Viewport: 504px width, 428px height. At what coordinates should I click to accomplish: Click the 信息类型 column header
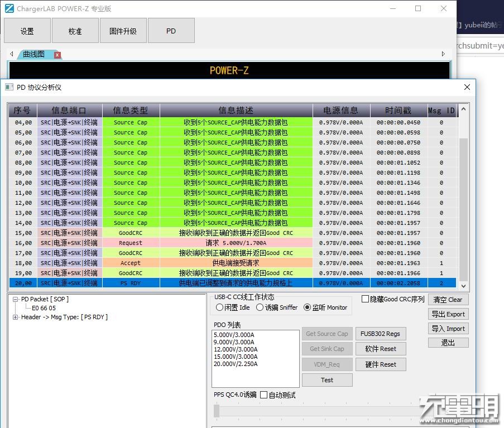(x=131, y=110)
